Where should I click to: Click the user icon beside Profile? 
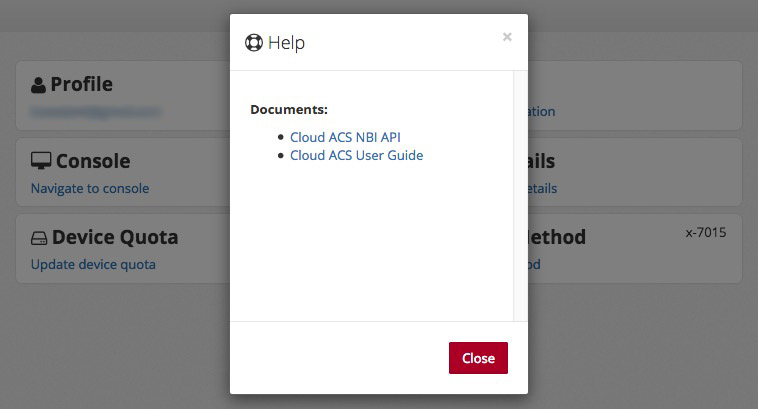[39, 85]
